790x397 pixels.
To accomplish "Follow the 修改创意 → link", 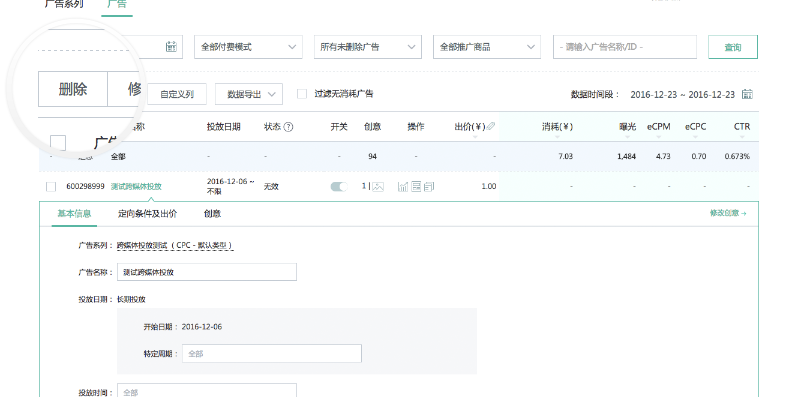I will 728,213.
